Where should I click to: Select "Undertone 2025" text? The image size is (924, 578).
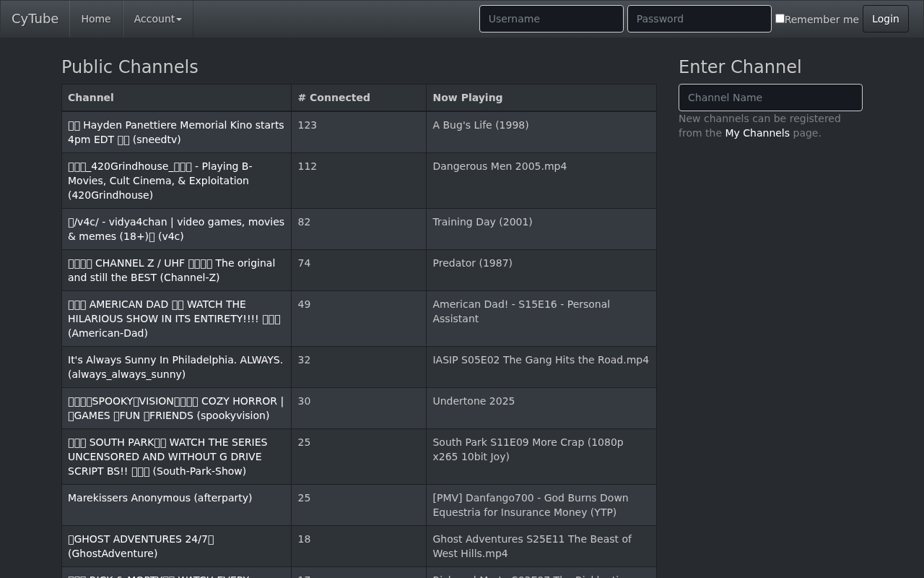click(x=474, y=401)
